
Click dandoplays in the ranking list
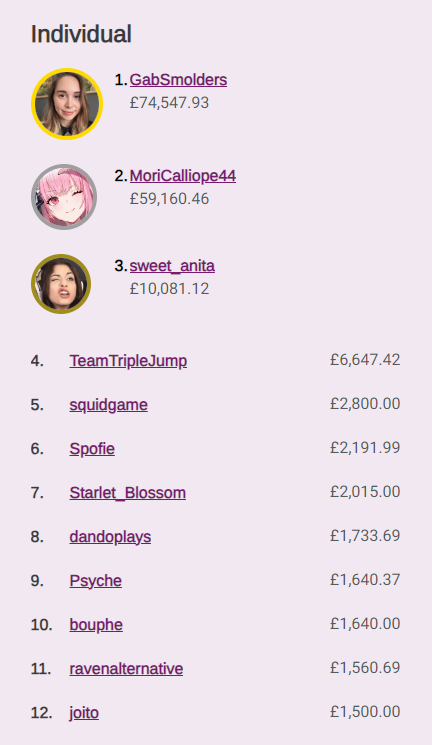pyautogui.click(x=110, y=536)
